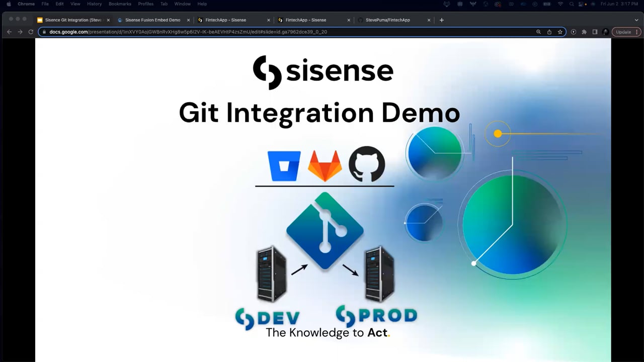Screen dimensions: 644x362
Task: Open the History menu
Action: click(x=94, y=4)
